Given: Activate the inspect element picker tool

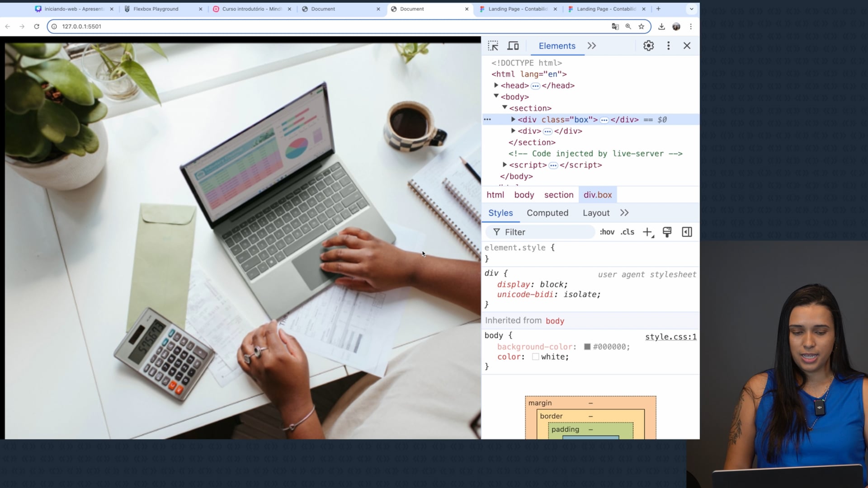Looking at the screenshot, I should pyautogui.click(x=493, y=46).
